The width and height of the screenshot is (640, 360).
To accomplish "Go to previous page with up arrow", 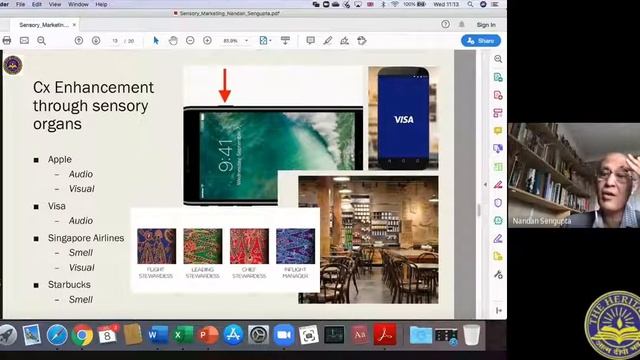I will coord(79,40).
